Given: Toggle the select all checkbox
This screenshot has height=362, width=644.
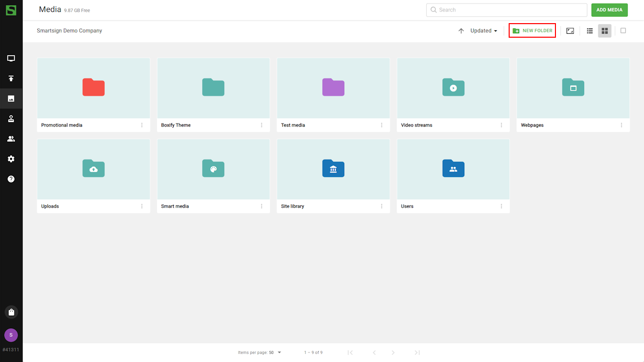Looking at the screenshot, I should point(623,31).
